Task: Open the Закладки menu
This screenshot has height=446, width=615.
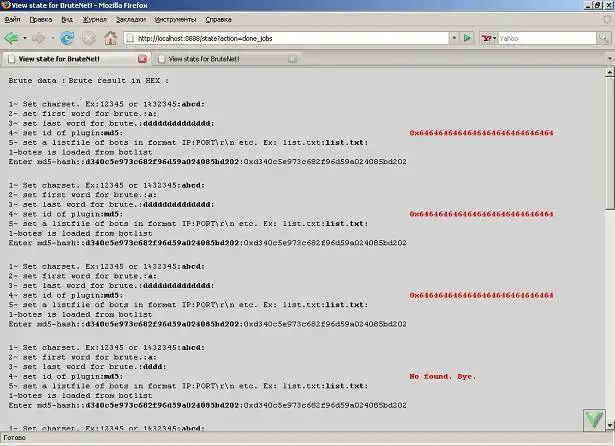Action: [x=131, y=19]
